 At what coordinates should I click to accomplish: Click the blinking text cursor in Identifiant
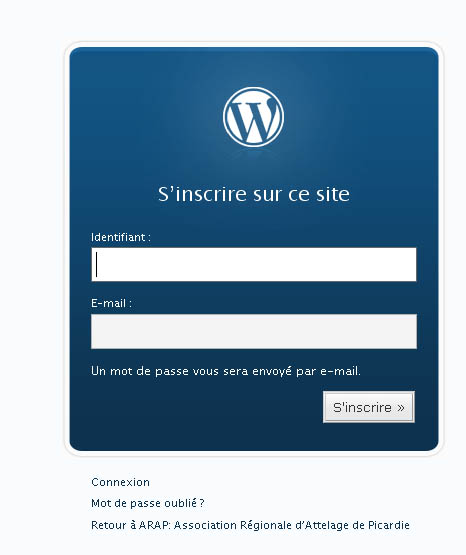click(x=97, y=264)
